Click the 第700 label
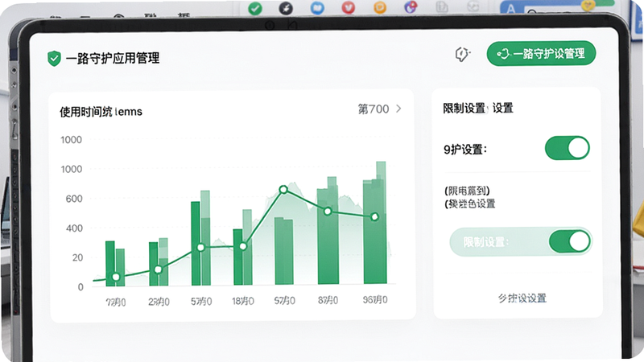The width and height of the screenshot is (644, 362). point(374,109)
